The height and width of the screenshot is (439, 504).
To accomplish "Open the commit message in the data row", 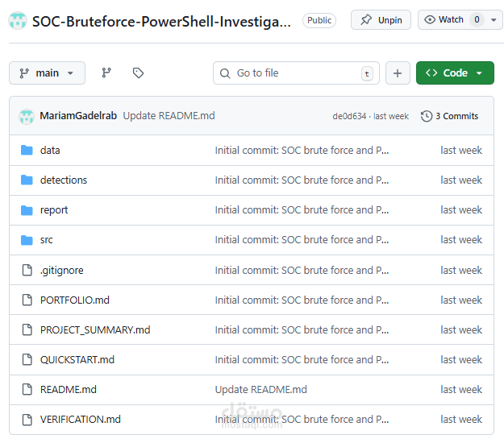I will [302, 151].
